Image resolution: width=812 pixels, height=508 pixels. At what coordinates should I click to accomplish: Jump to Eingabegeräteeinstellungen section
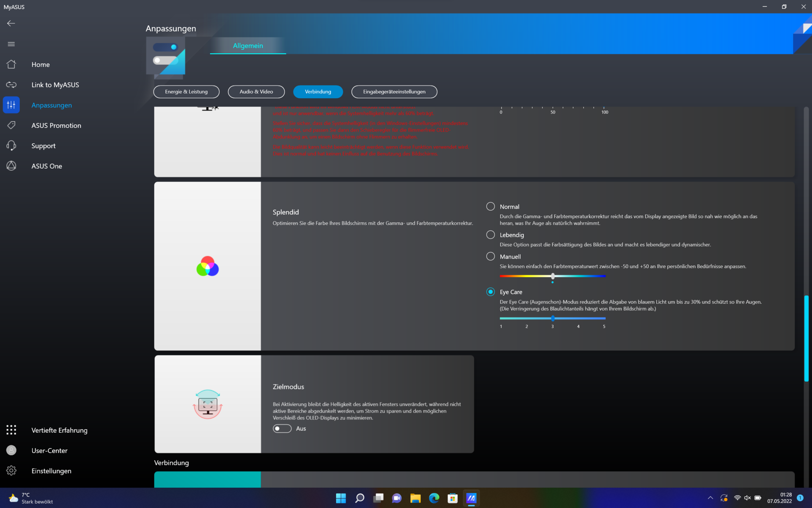[x=394, y=92]
